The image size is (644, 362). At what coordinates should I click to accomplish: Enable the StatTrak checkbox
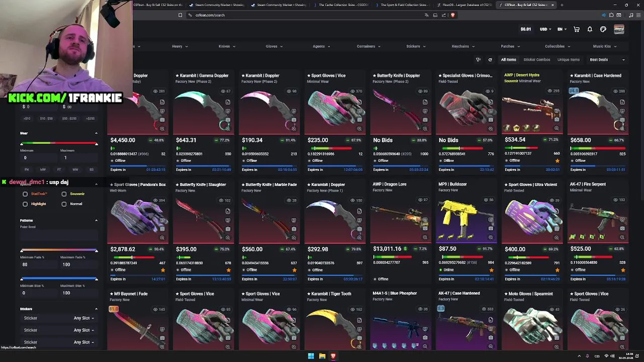[x=25, y=194]
